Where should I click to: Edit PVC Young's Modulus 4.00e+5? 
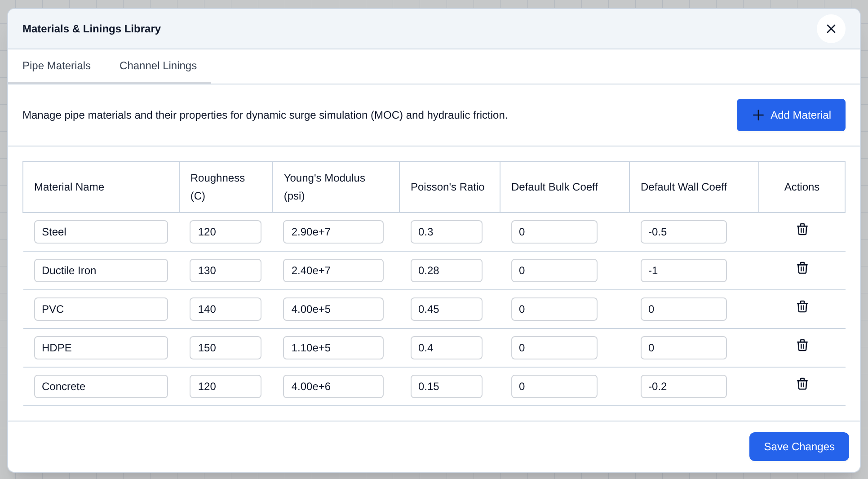pos(333,309)
